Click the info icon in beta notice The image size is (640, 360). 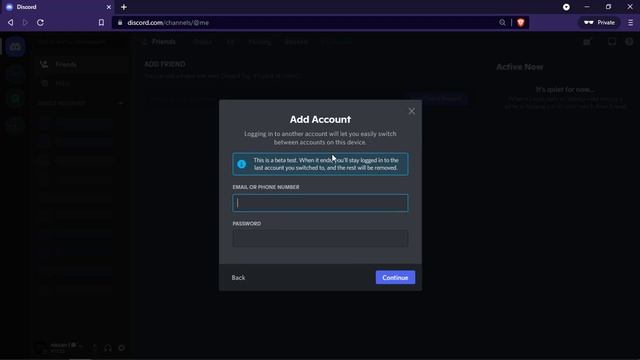click(242, 164)
